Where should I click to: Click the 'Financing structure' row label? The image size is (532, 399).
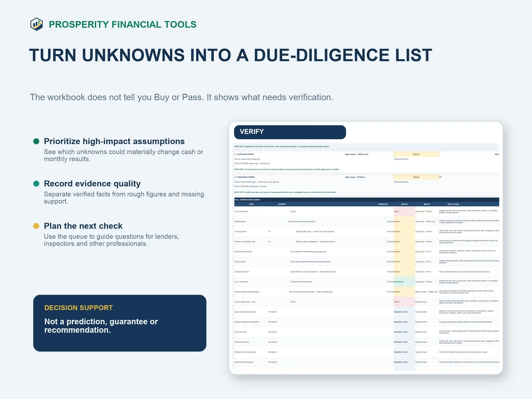(x=242, y=342)
